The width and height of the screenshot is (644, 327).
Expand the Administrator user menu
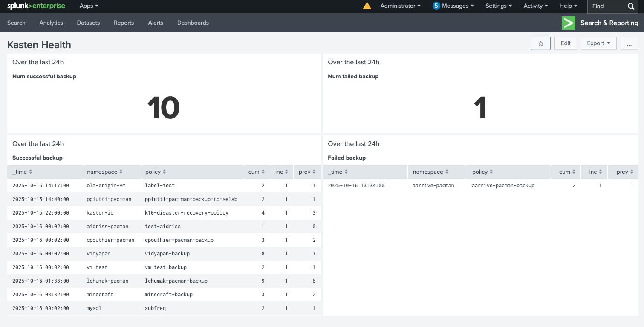[400, 6]
